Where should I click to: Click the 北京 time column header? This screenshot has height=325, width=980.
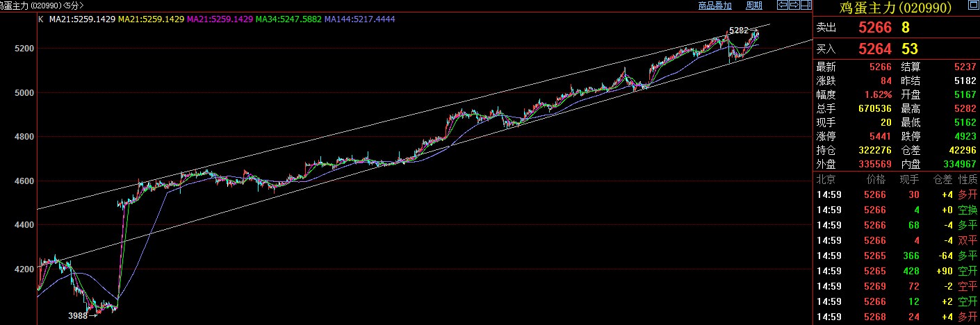pos(825,179)
